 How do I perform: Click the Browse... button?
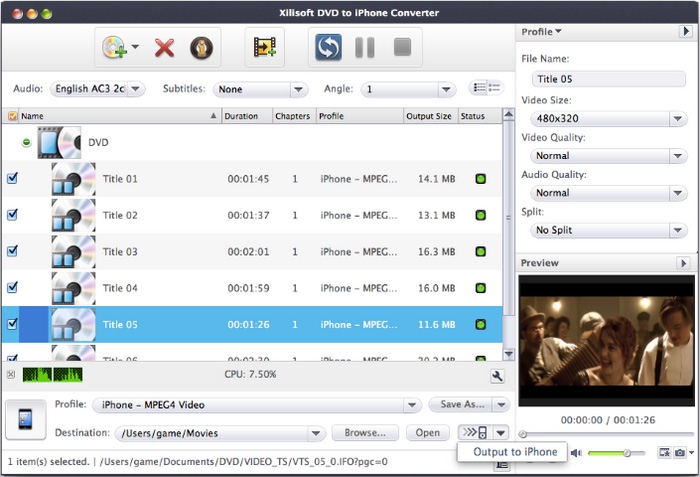pyautogui.click(x=365, y=433)
